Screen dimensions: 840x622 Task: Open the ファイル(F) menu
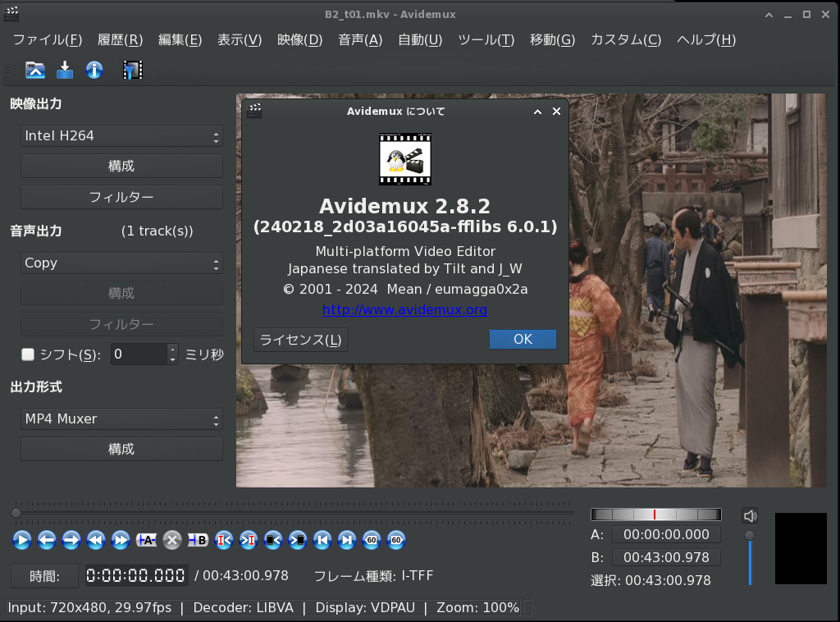pos(47,39)
